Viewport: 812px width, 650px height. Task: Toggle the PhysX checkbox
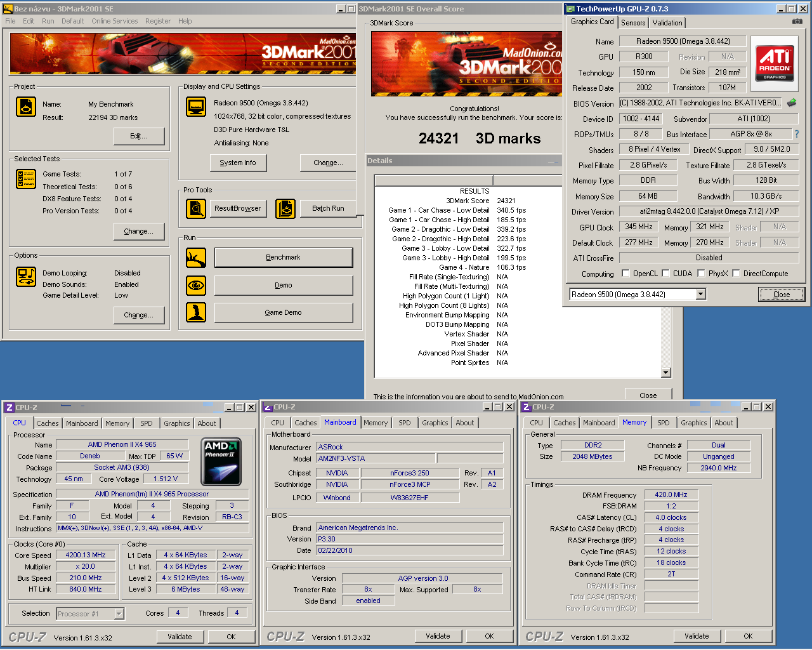(701, 274)
